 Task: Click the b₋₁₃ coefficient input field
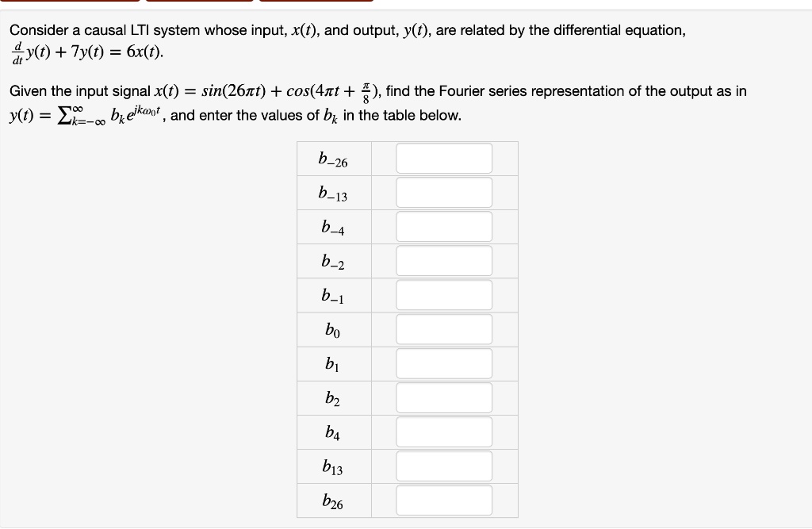(x=444, y=192)
